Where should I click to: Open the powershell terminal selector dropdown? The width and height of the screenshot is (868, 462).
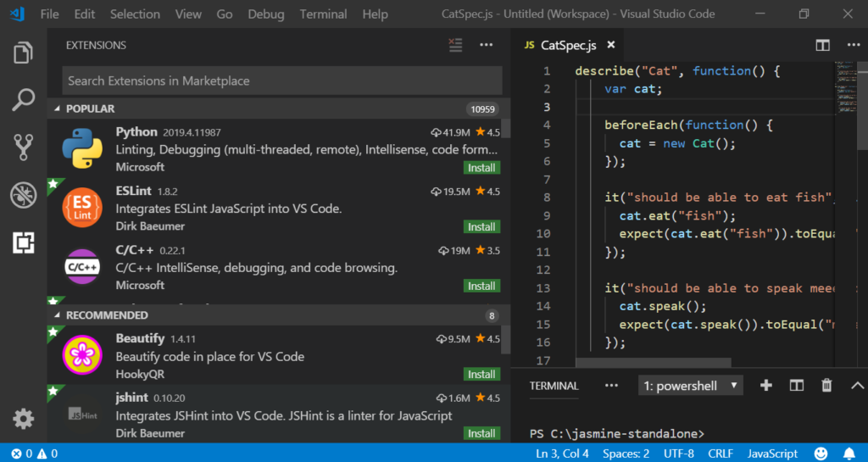point(690,386)
